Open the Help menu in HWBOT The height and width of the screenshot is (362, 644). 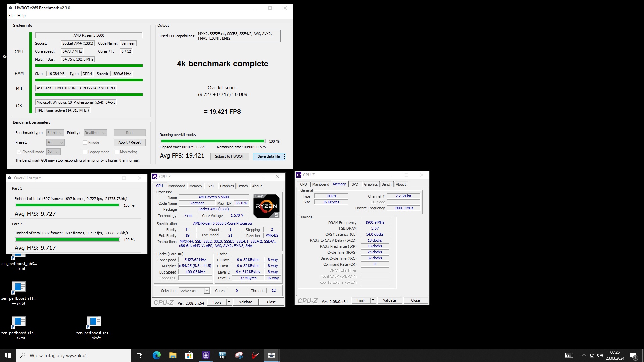(x=21, y=16)
